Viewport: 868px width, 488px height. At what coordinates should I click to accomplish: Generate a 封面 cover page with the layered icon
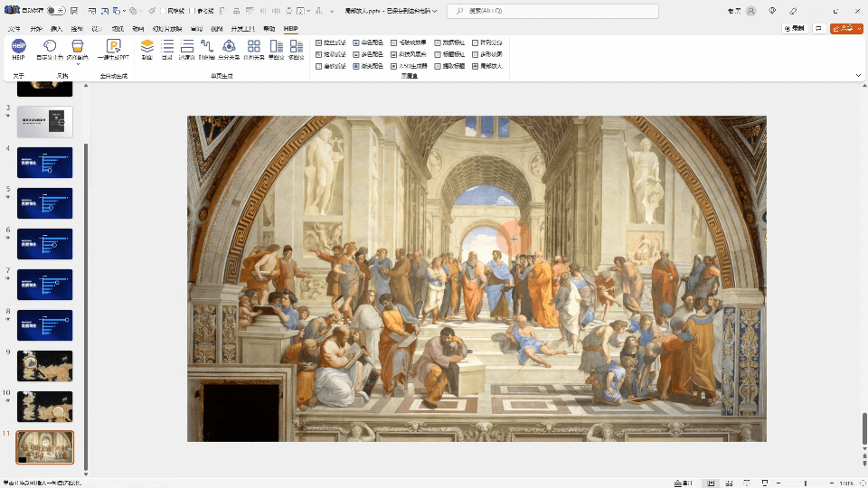(147, 49)
